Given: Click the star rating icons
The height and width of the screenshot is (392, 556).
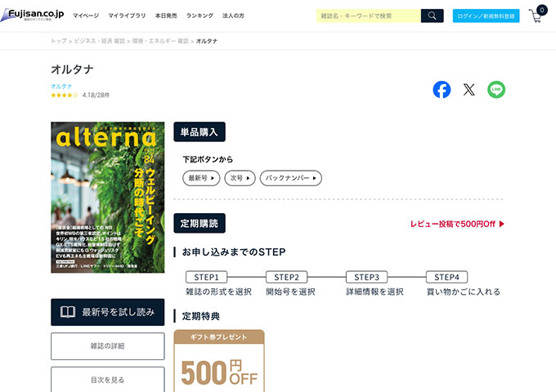Looking at the screenshot, I should click(x=64, y=95).
